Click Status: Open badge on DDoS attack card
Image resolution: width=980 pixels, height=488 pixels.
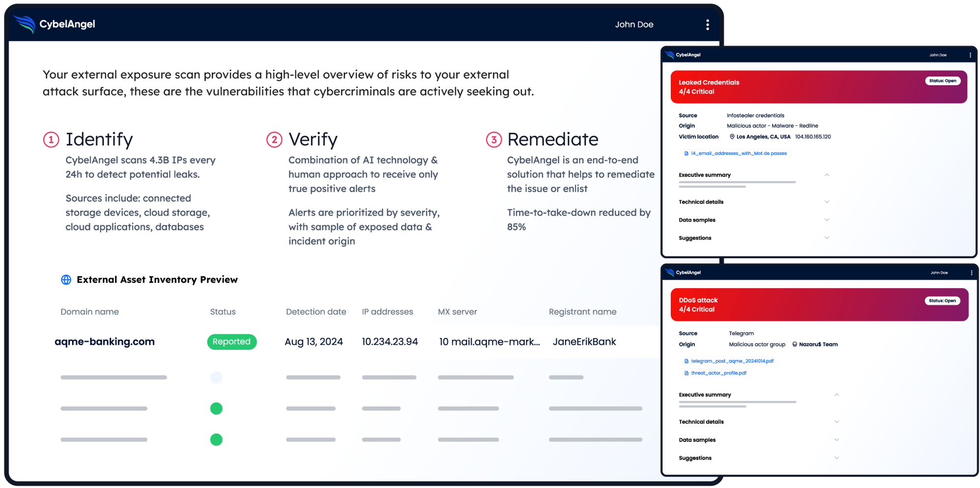942,301
